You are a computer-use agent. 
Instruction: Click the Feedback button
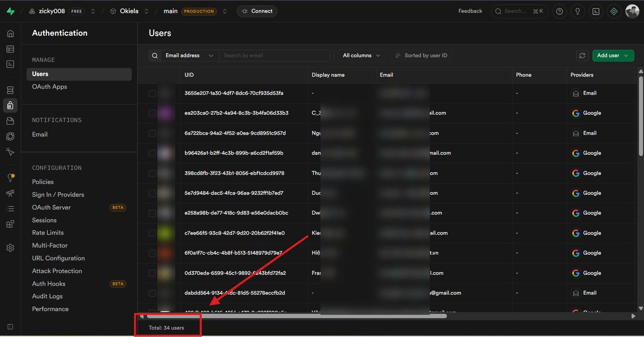pyautogui.click(x=470, y=11)
